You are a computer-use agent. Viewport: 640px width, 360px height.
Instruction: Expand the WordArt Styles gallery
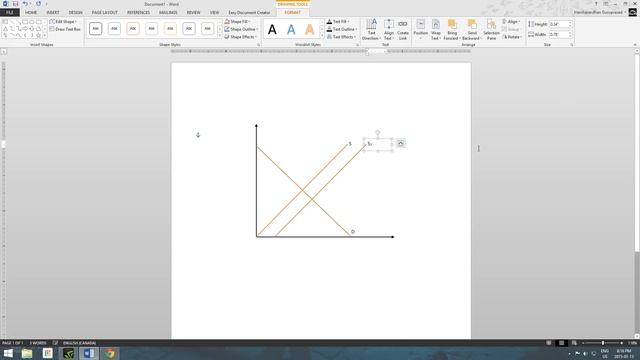(x=322, y=37)
